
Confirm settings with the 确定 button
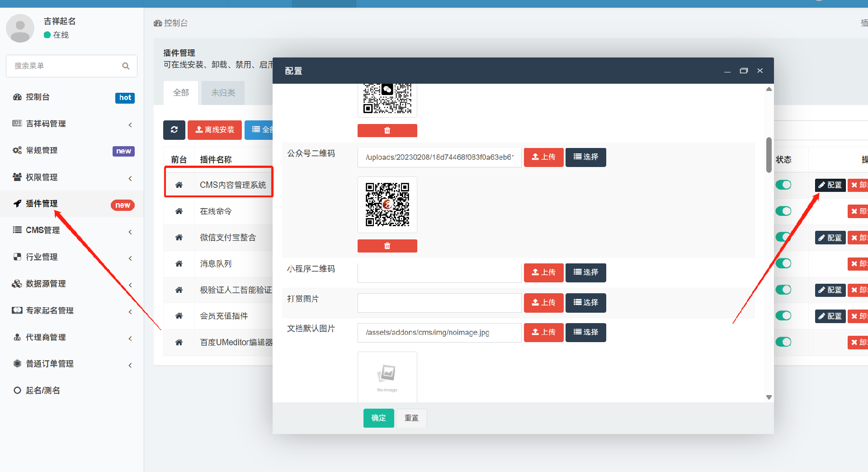click(378, 418)
